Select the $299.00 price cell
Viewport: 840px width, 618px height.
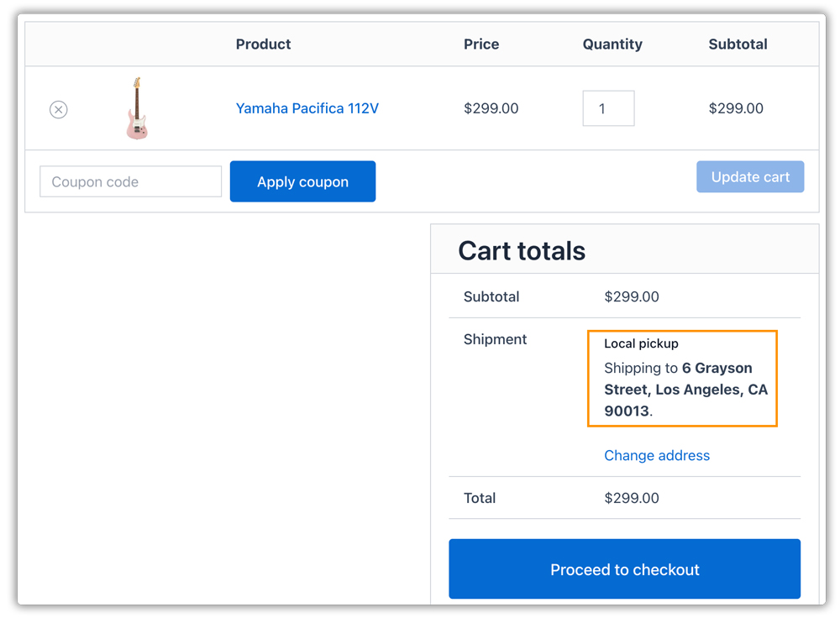click(x=491, y=108)
